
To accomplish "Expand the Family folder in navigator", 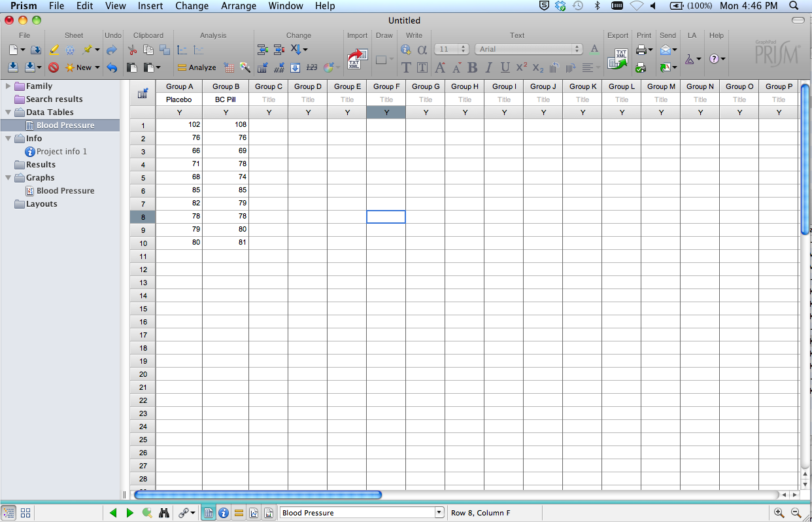I will 8,86.
